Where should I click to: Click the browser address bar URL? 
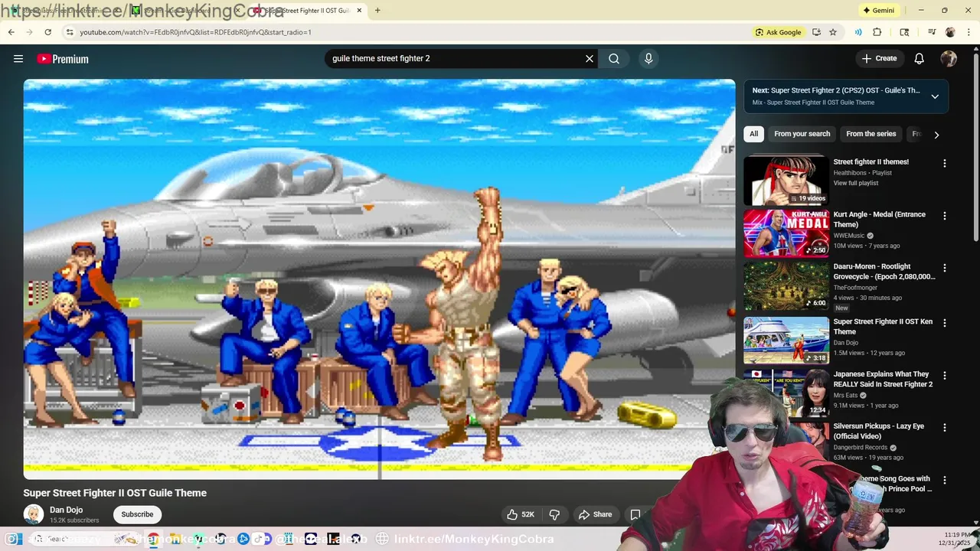pos(195,32)
